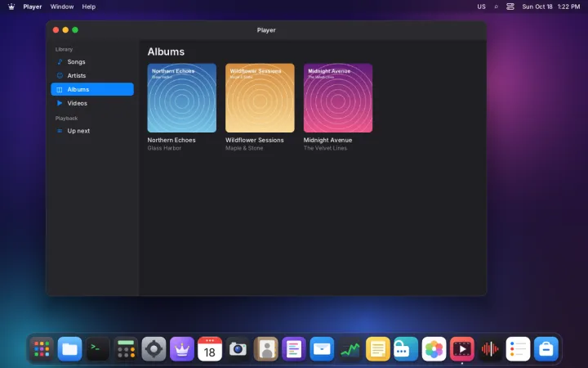Minimize the Player window

click(x=65, y=30)
